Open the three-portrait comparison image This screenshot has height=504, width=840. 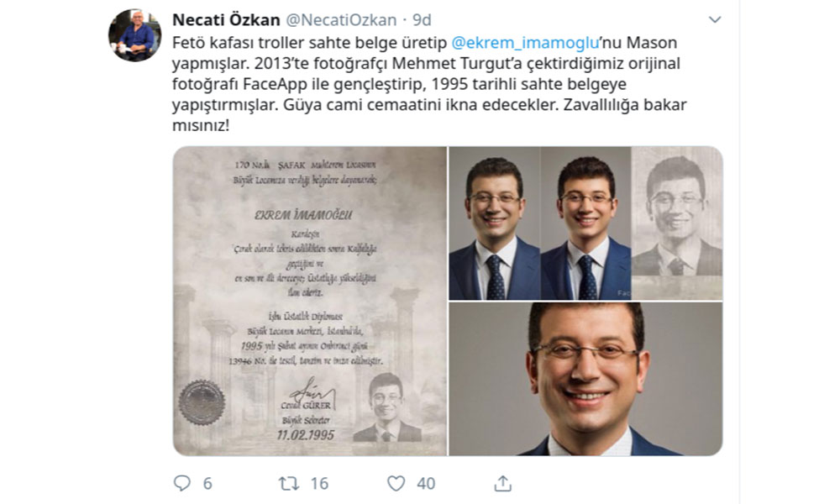pos(585,223)
